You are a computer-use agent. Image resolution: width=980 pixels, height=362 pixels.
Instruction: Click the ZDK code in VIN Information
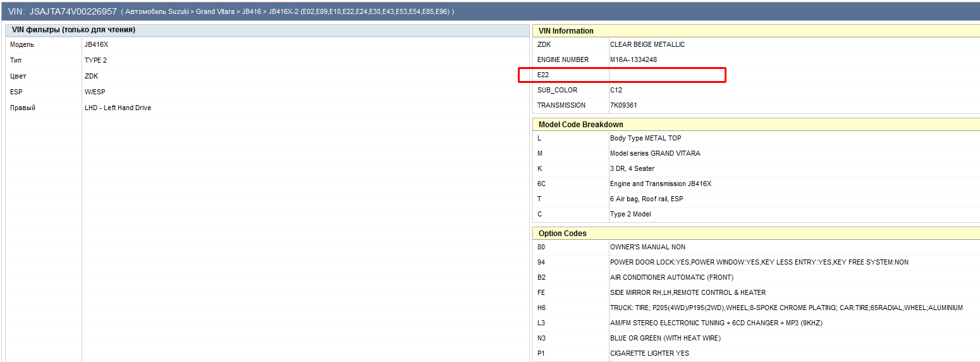[x=544, y=45]
